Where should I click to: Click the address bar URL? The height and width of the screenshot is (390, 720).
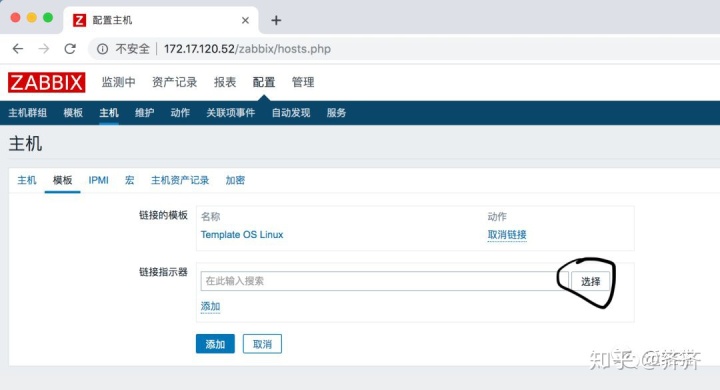coord(247,49)
